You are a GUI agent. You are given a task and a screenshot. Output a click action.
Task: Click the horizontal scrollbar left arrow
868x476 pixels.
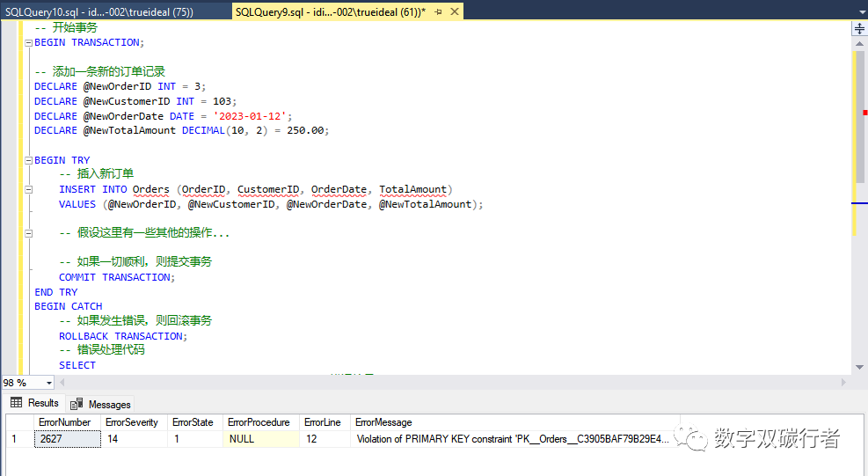62,383
